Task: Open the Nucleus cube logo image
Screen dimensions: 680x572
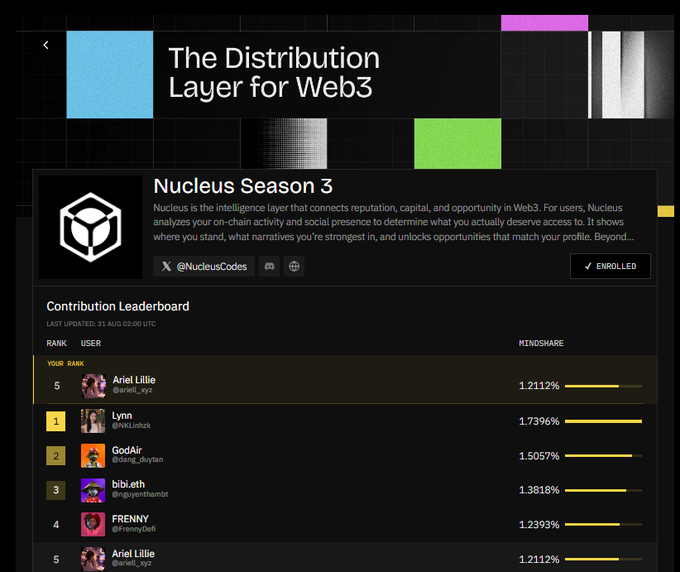Action: tap(90, 227)
